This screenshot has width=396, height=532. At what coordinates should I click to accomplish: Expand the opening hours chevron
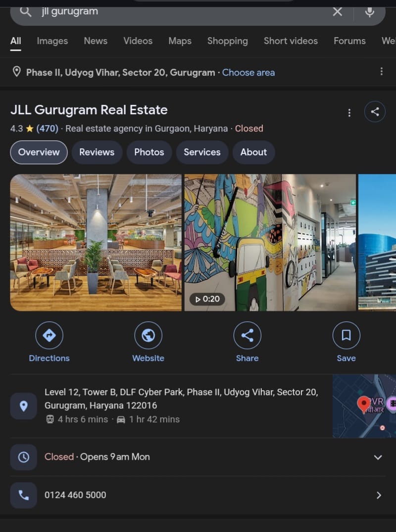[378, 457]
